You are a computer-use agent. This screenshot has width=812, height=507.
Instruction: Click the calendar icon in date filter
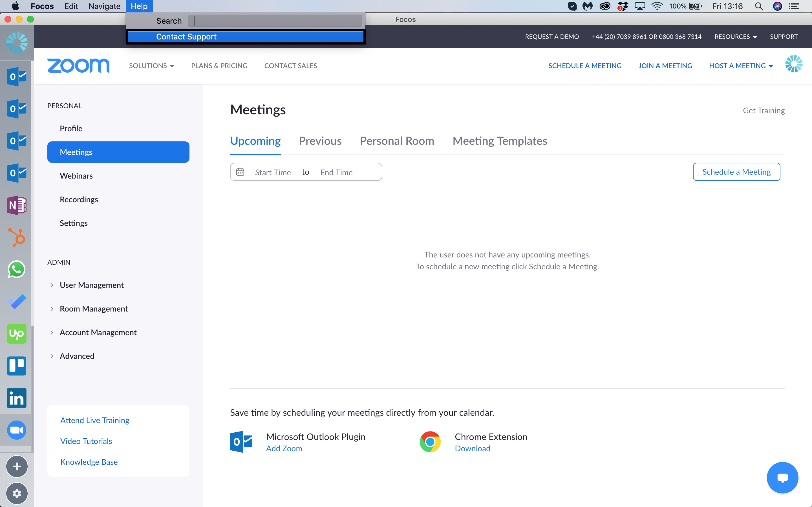pyautogui.click(x=240, y=172)
